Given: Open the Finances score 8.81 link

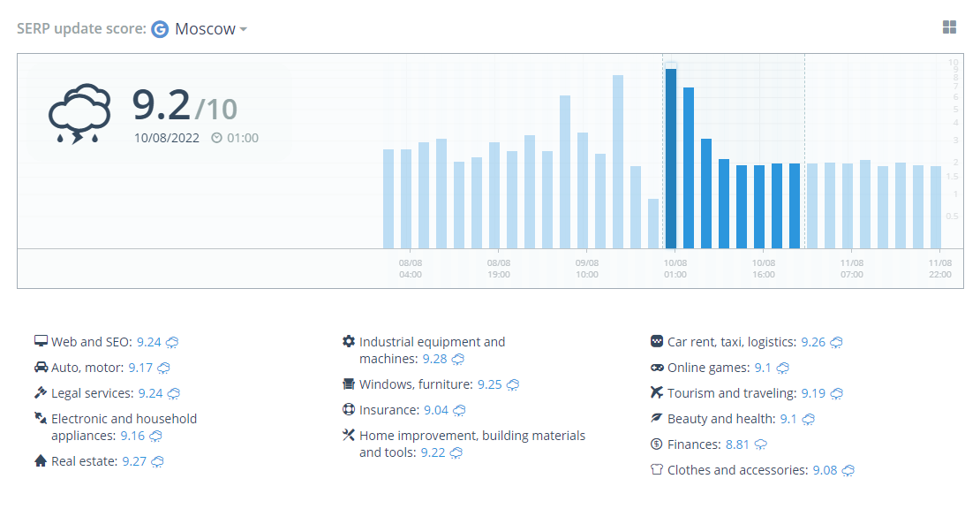Looking at the screenshot, I should (737, 444).
